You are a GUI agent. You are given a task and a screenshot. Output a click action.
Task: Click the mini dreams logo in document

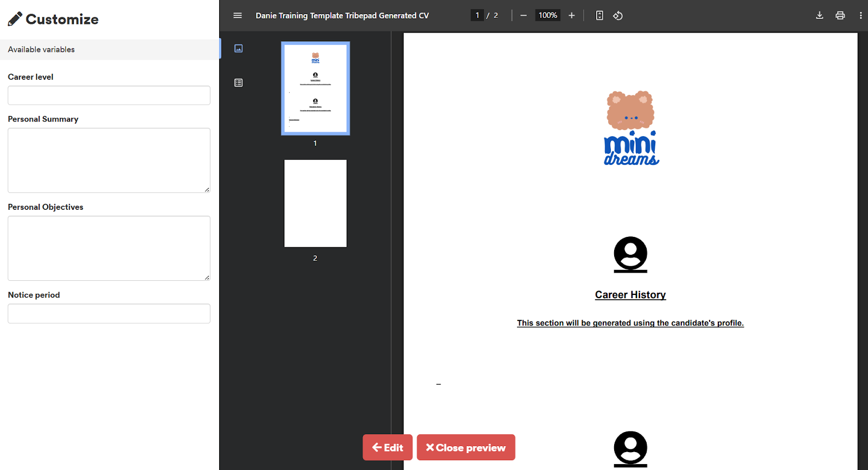click(631, 128)
